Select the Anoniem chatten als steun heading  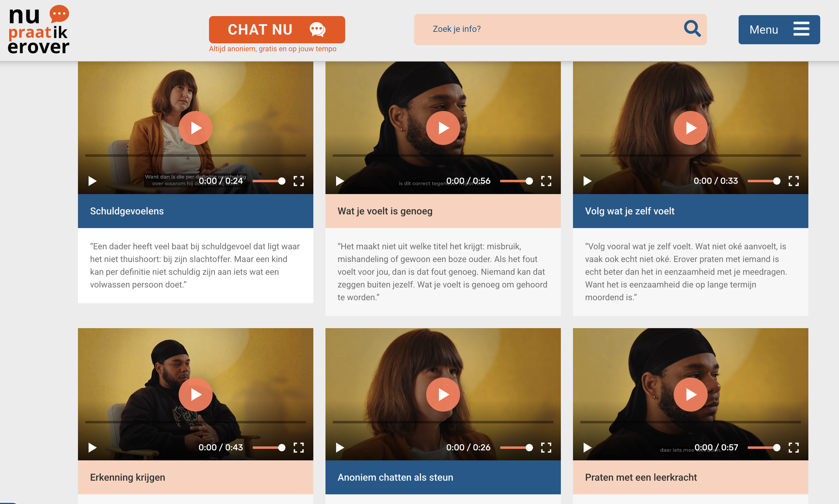point(395,477)
